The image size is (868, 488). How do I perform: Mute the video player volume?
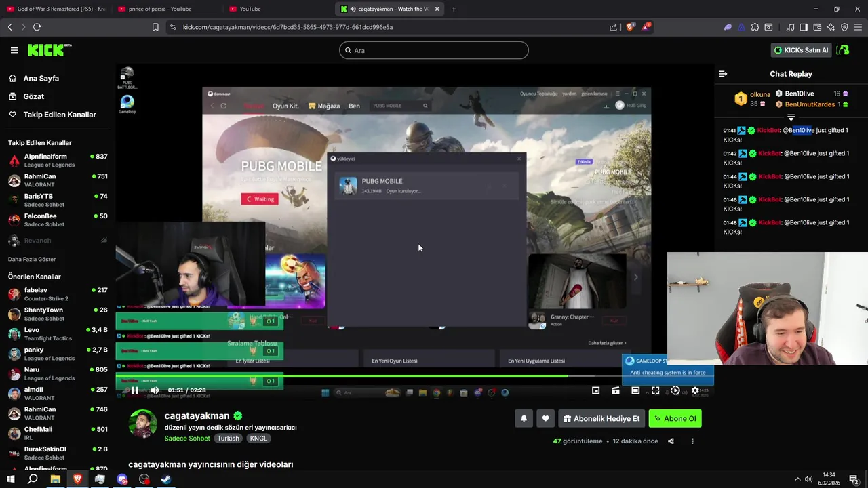tap(155, 390)
